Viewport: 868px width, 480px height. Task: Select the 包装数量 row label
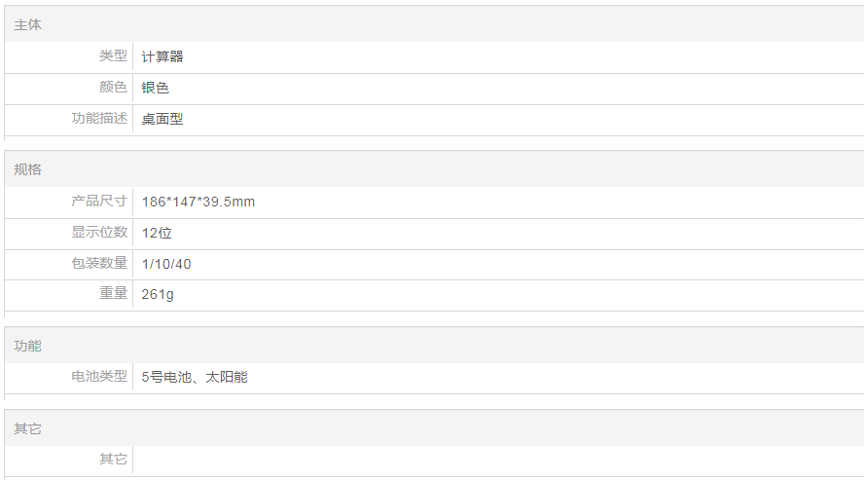click(x=99, y=264)
